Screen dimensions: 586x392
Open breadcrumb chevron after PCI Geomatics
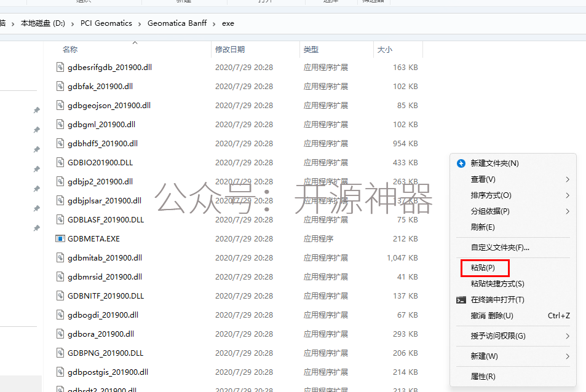click(x=140, y=24)
